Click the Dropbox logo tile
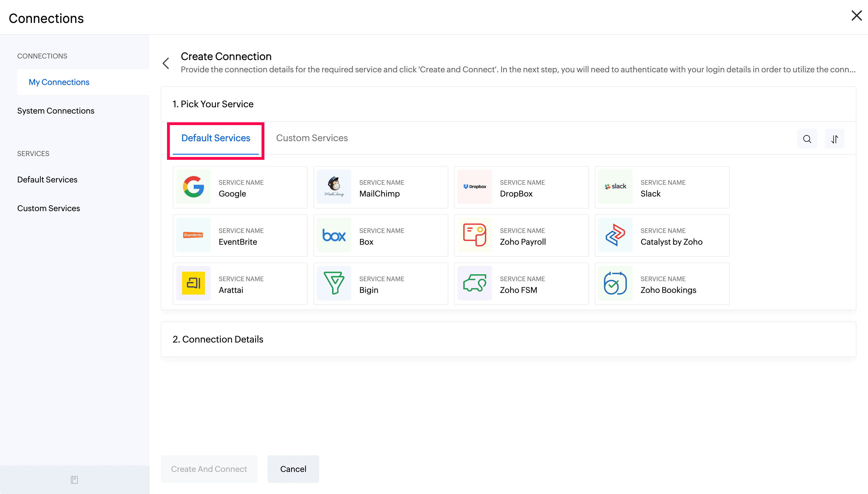Screen dimensions: 868x494 click(474, 186)
